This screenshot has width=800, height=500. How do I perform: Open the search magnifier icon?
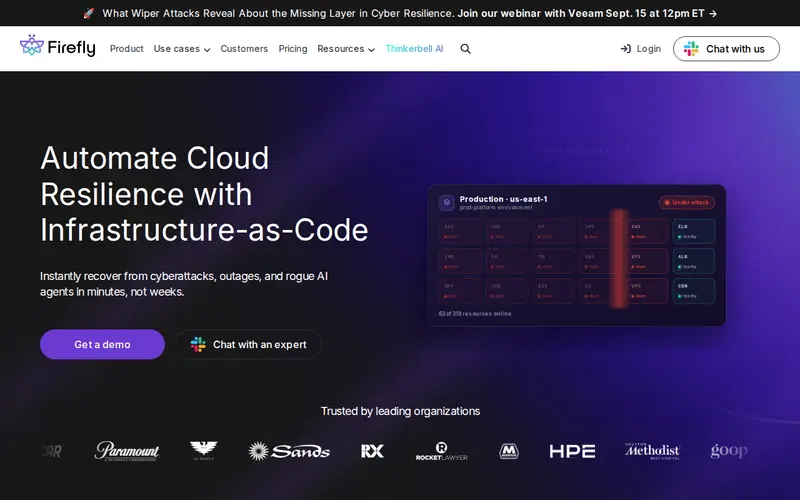465,49
